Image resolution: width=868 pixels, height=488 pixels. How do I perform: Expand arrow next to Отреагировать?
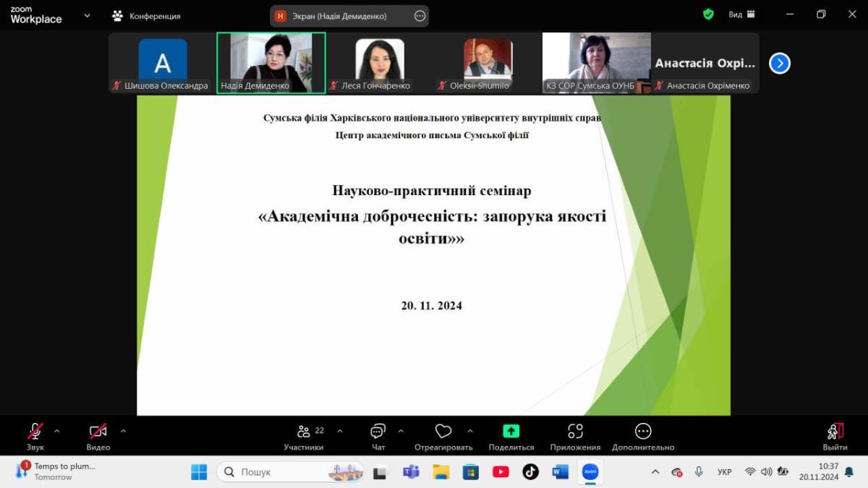(x=470, y=431)
